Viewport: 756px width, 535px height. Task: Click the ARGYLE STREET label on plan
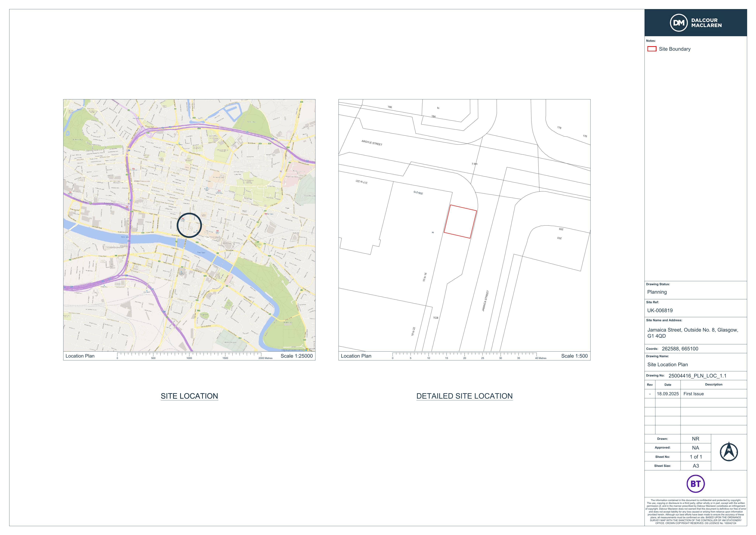(372, 143)
